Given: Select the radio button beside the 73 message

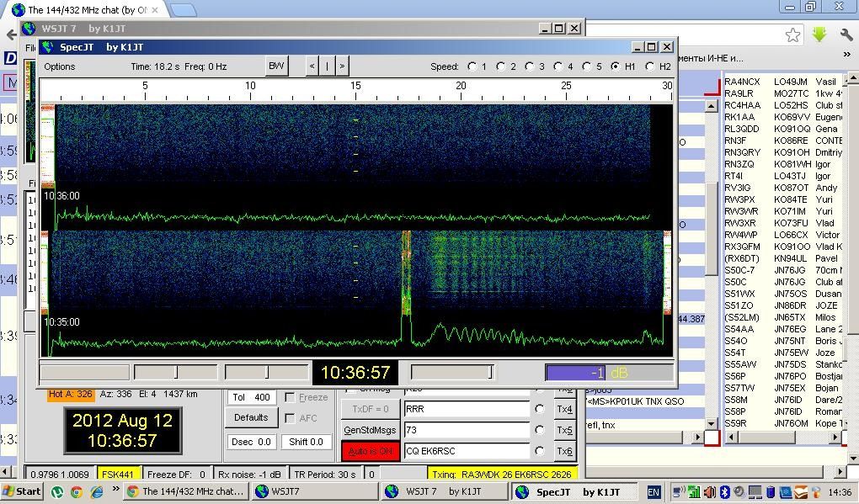Looking at the screenshot, I should pyautogui.click(x=540, y=430).
